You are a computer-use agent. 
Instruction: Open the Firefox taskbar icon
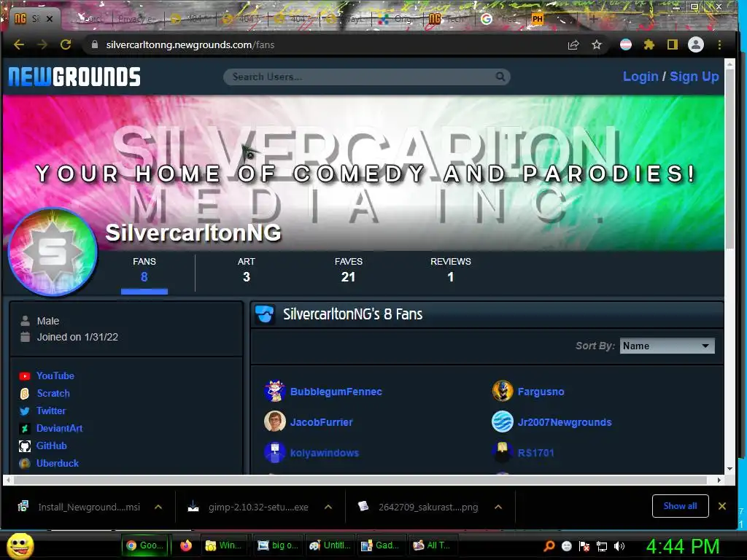186,545
